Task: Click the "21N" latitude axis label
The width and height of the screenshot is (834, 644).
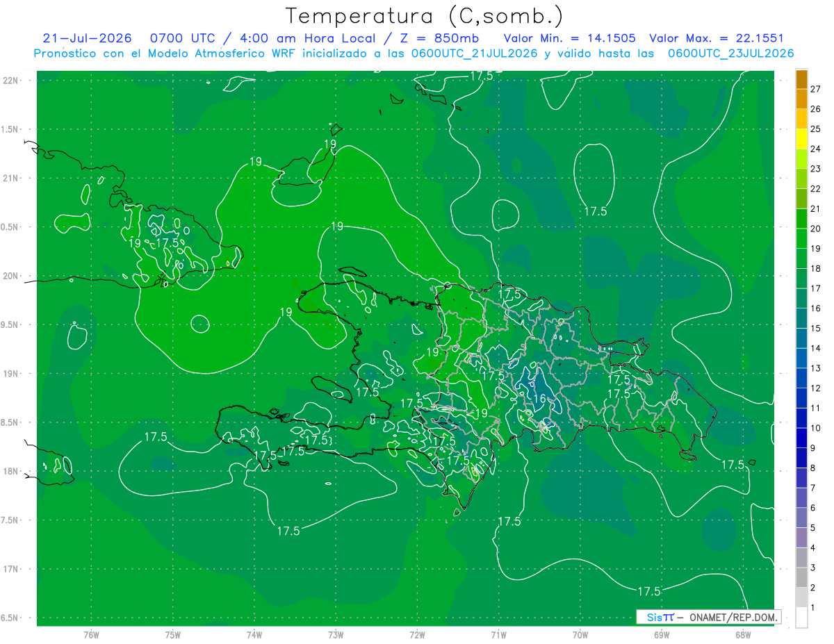Action: coord(10,178)
